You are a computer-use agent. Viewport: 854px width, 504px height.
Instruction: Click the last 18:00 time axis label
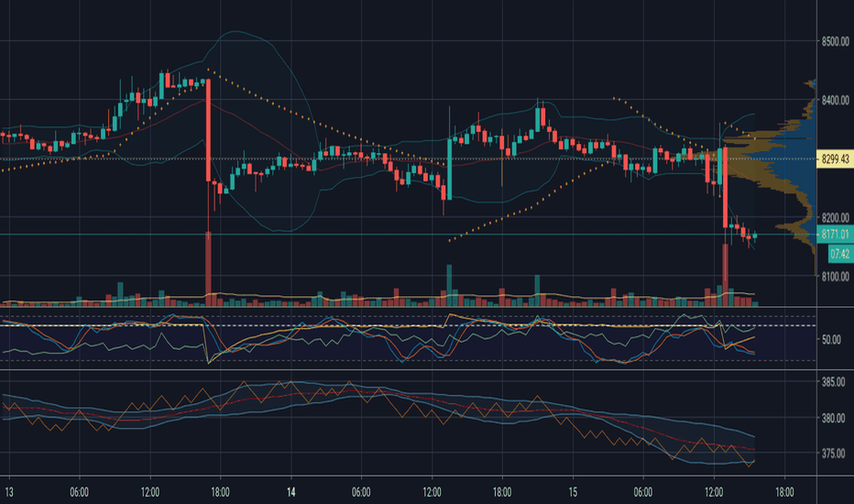[784, 493]
